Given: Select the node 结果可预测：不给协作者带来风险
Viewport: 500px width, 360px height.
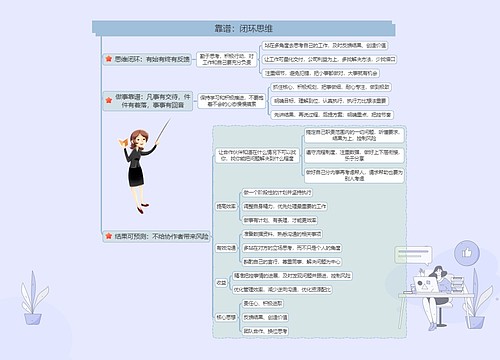Looking at the screenshot, I should click(x=157, y=236).
